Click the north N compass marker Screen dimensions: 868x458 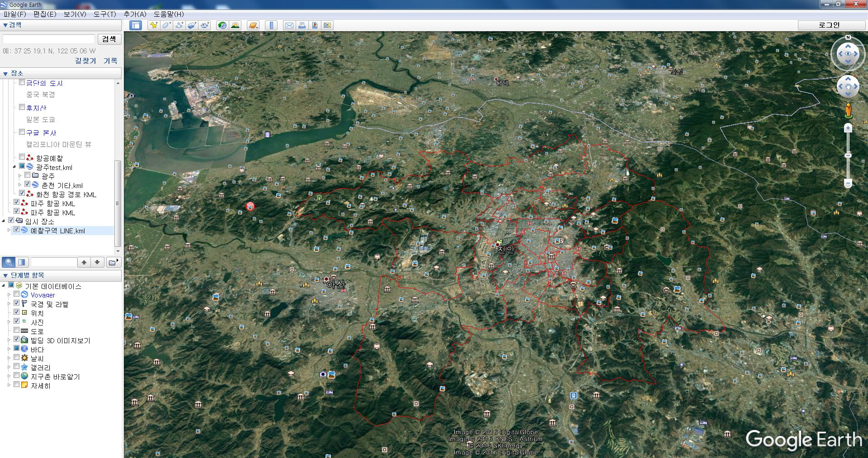(848, 38)
